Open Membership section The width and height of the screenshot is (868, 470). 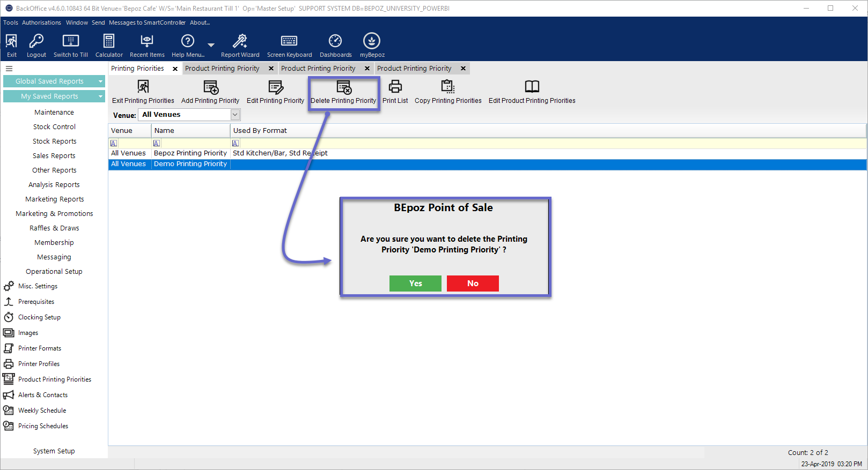click(54, 243)
